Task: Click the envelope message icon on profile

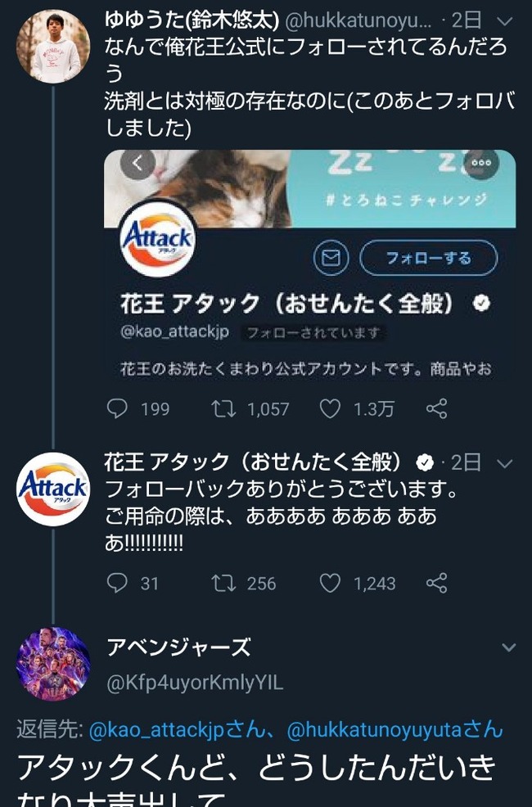Action: click(331, 257)
